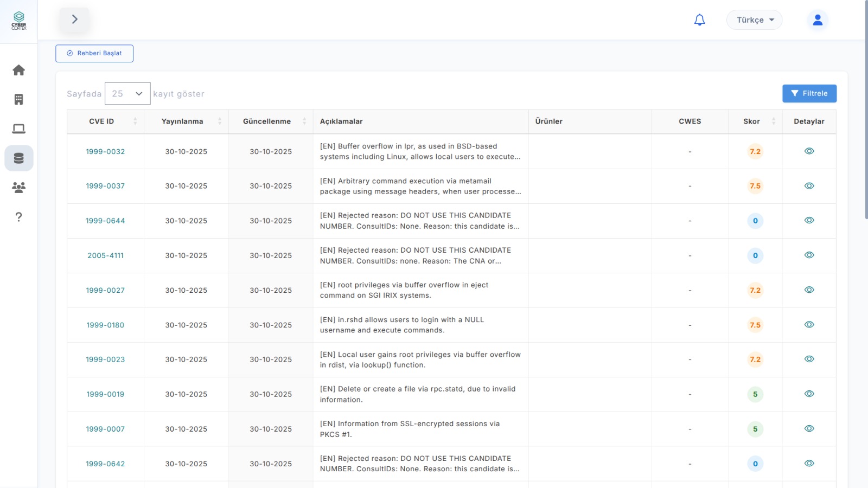The height and width of the screenshot is (488, 868).
Task: Open the users group sidebar icon
Action: click(18, 188)
